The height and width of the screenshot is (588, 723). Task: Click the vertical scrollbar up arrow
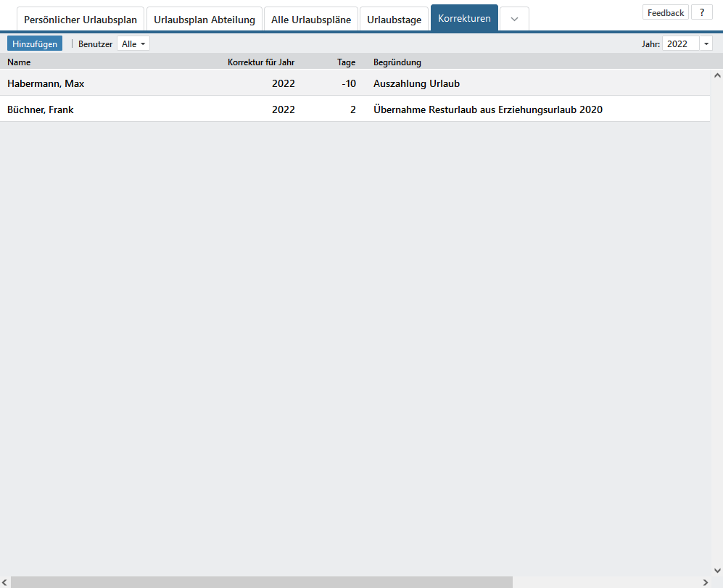click(x=716, y=75)
